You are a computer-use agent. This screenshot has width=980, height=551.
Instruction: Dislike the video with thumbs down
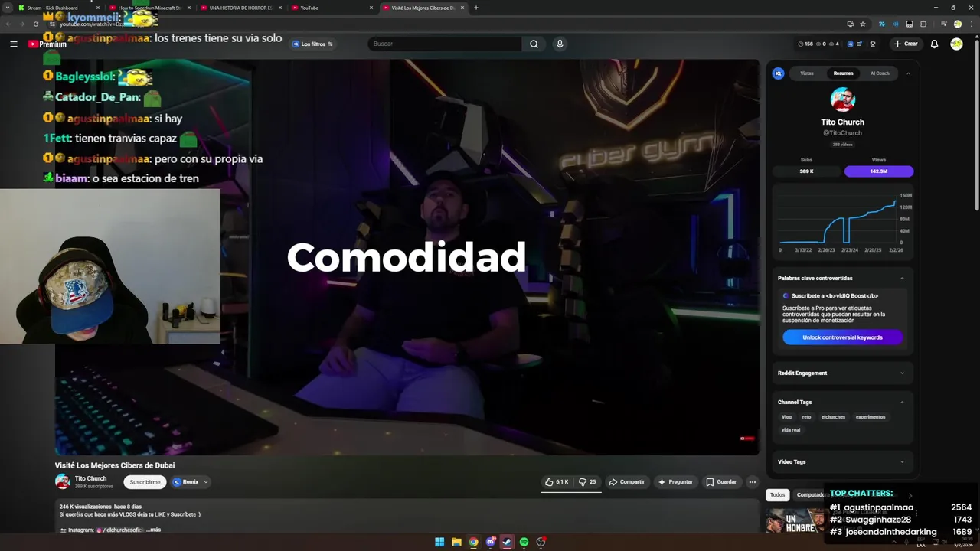click(587, 482)
